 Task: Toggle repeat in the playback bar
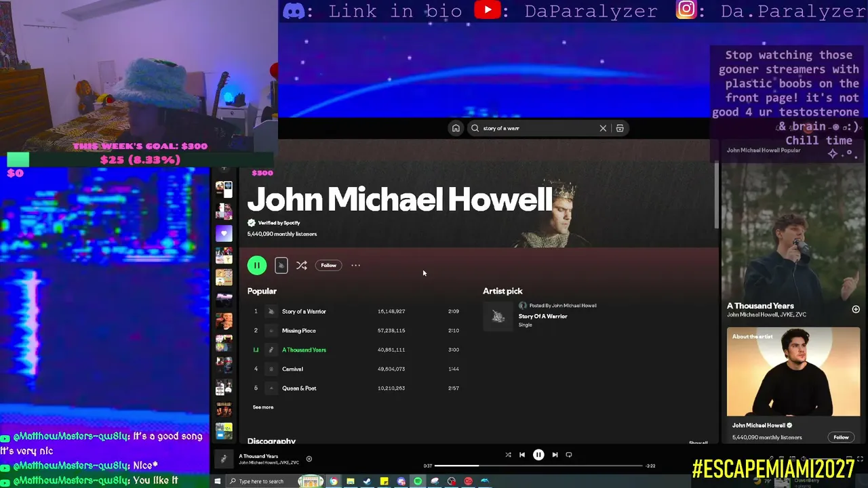(569, 455)
